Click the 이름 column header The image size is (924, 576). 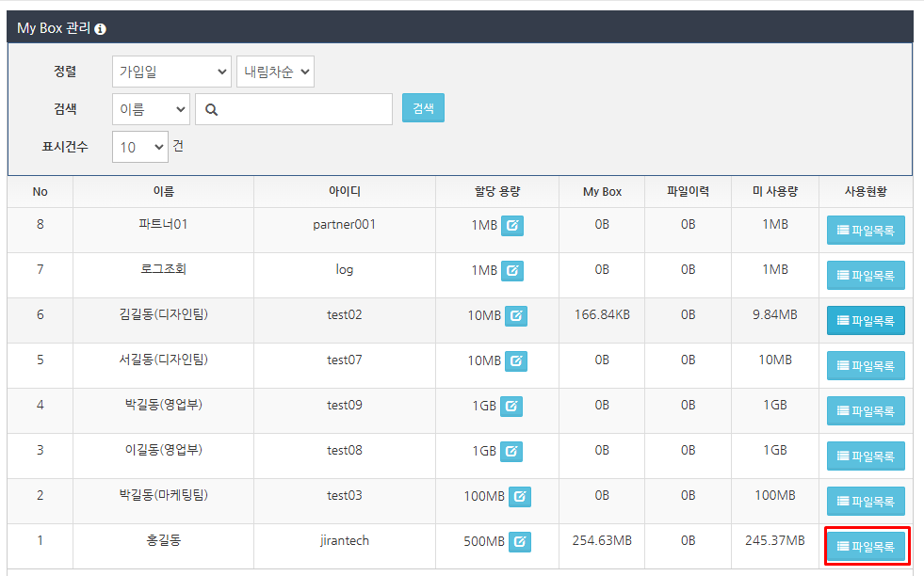pos(163,192)
